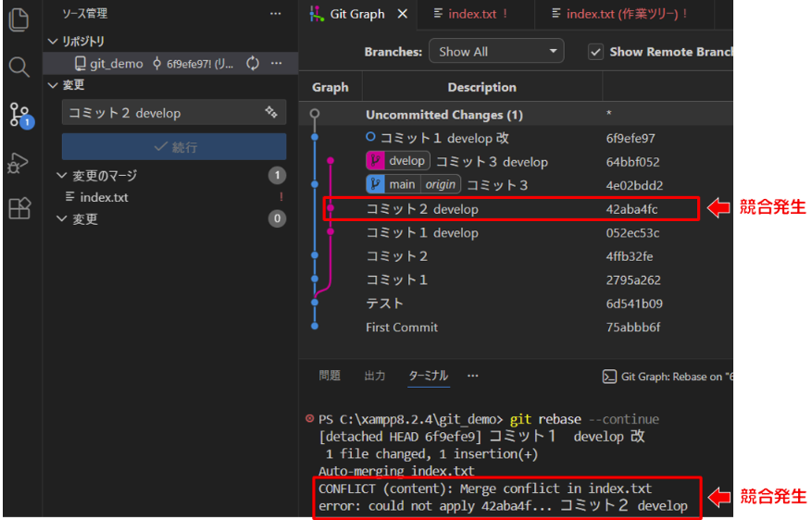Open the Extensions view icon
The image size is (812, 520).
(19, 209)
